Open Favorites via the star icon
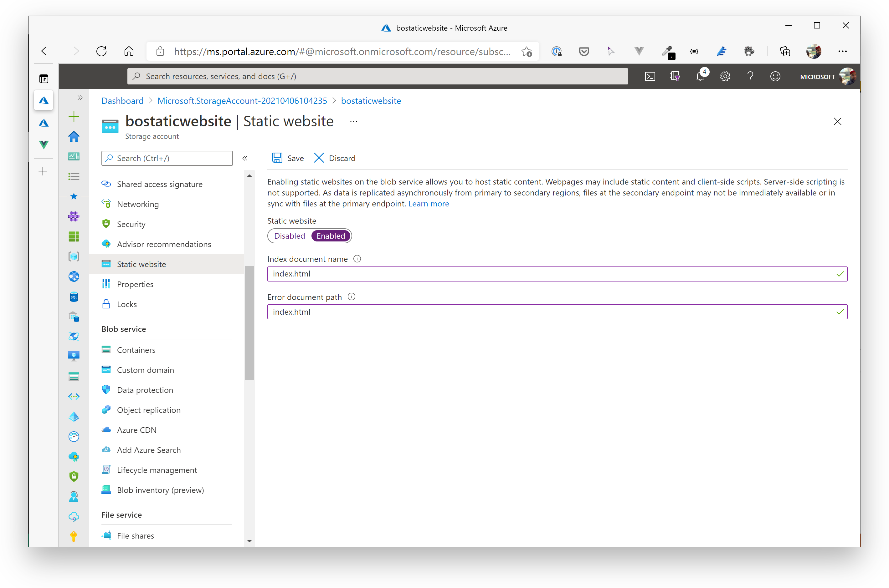This screenshot has height=588, width=889. click(74, 196)
